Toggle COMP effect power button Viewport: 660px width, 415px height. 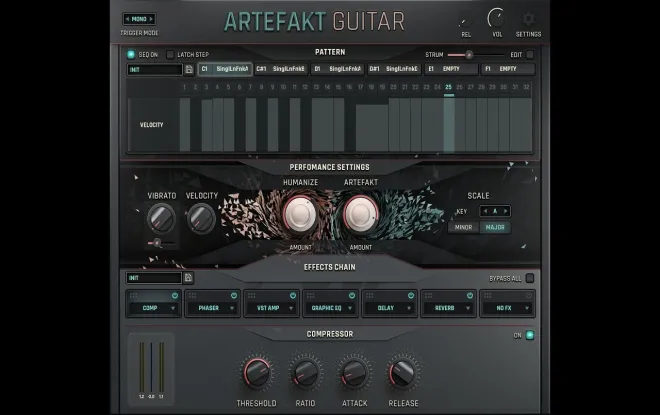[175, 296]
